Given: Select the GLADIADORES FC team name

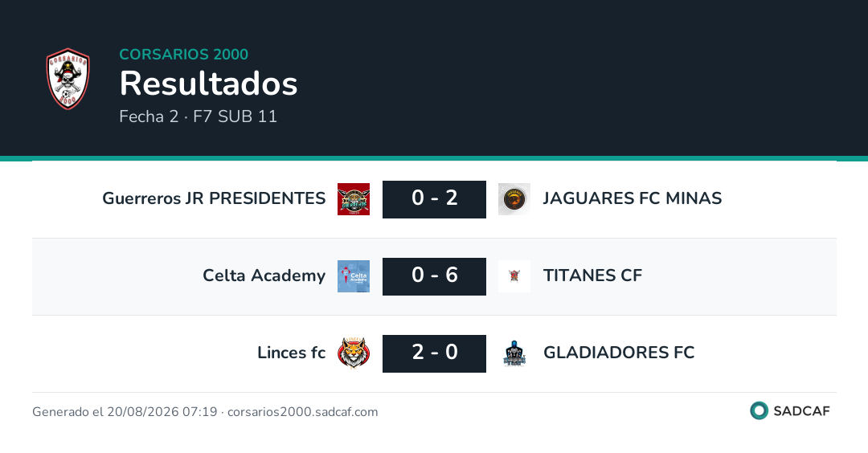Looking at the screenshot, I should point(619,353).
